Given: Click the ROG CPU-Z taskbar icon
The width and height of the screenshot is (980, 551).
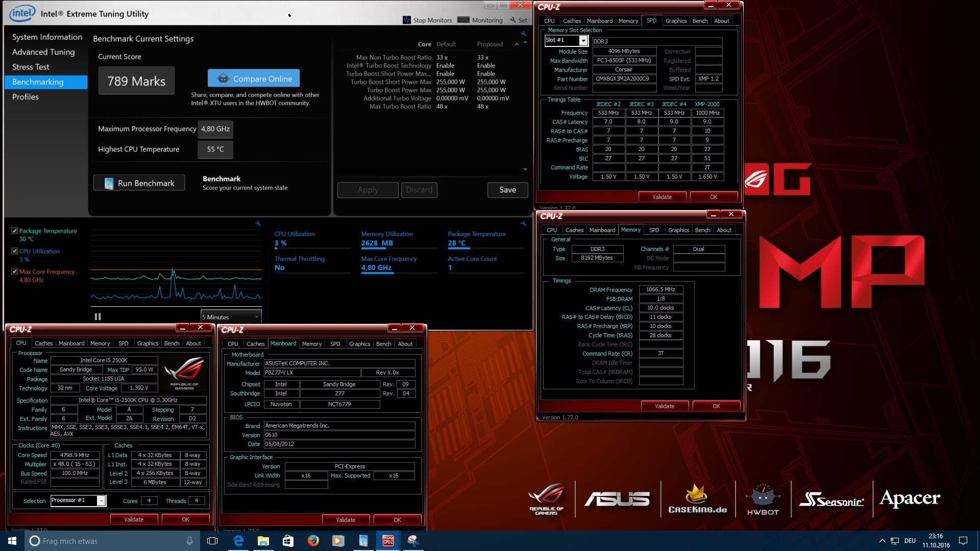Looking at the screenshot, I should tap(388, 541).
